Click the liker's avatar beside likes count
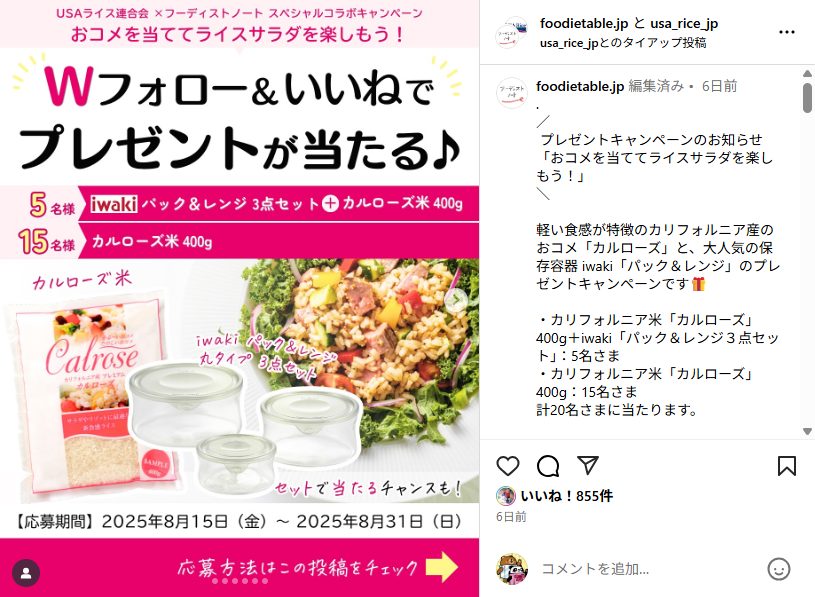Viewport: 815px width, 597px height. pos(505,496)
